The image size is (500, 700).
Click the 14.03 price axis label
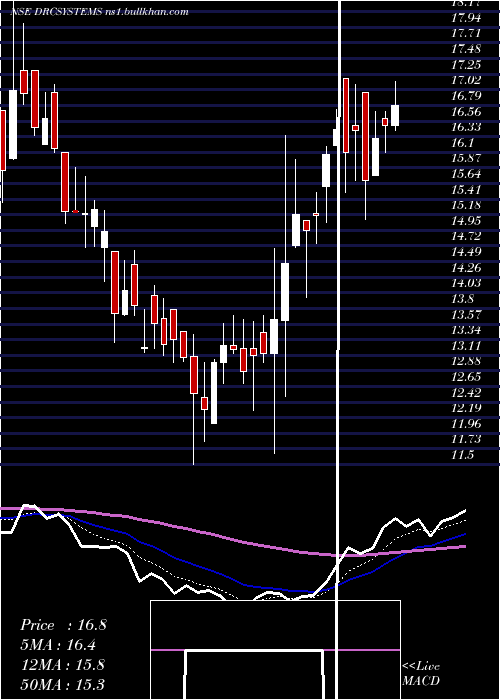coord(466,283)
